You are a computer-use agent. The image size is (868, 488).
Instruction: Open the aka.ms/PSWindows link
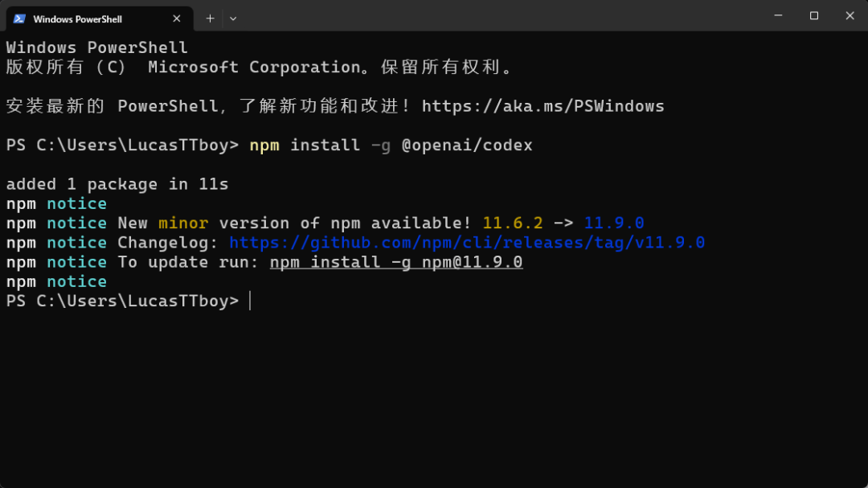pyautogui.click(x=542, y=106)
